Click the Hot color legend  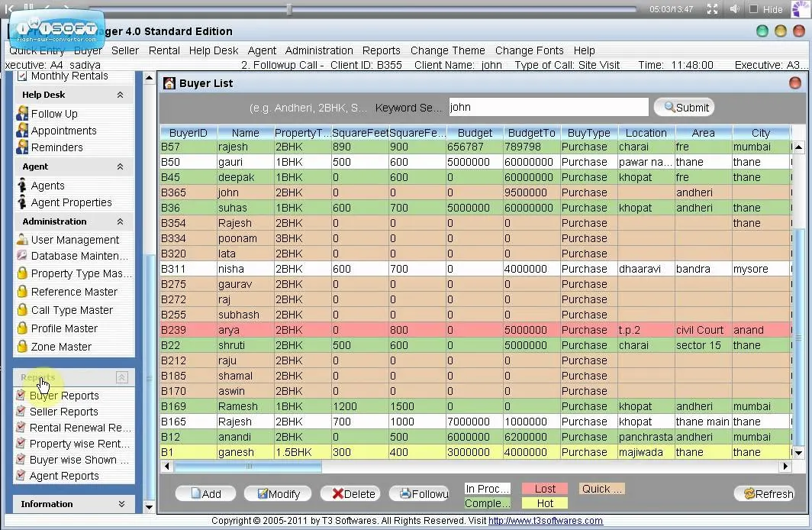click(x=545, y=503)
